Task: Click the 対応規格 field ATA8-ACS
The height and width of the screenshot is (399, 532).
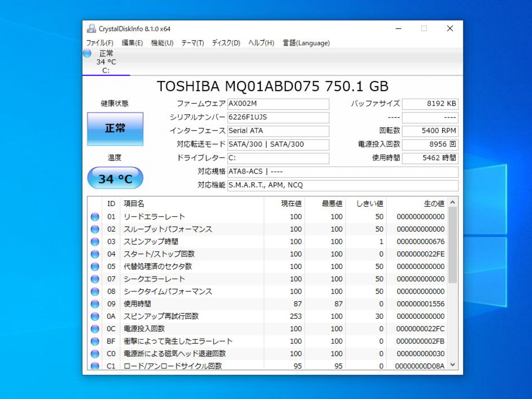Action: 343,172
